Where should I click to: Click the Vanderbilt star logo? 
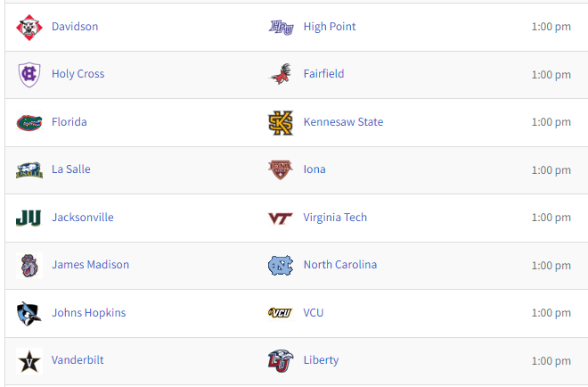point(29,361)
